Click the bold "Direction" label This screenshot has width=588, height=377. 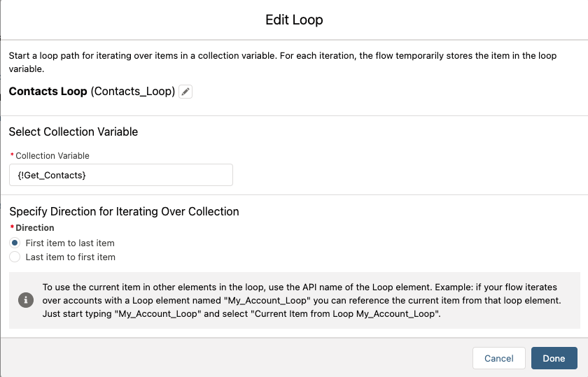tap(35, 228)
